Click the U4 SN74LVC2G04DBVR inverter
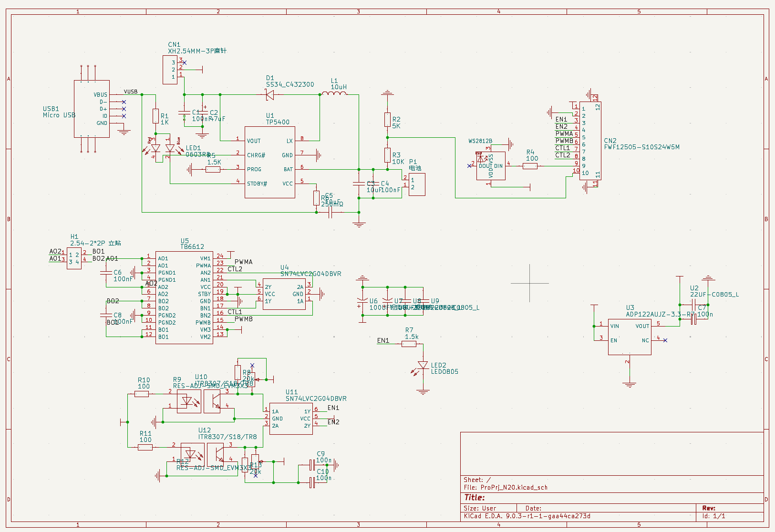 284,294
